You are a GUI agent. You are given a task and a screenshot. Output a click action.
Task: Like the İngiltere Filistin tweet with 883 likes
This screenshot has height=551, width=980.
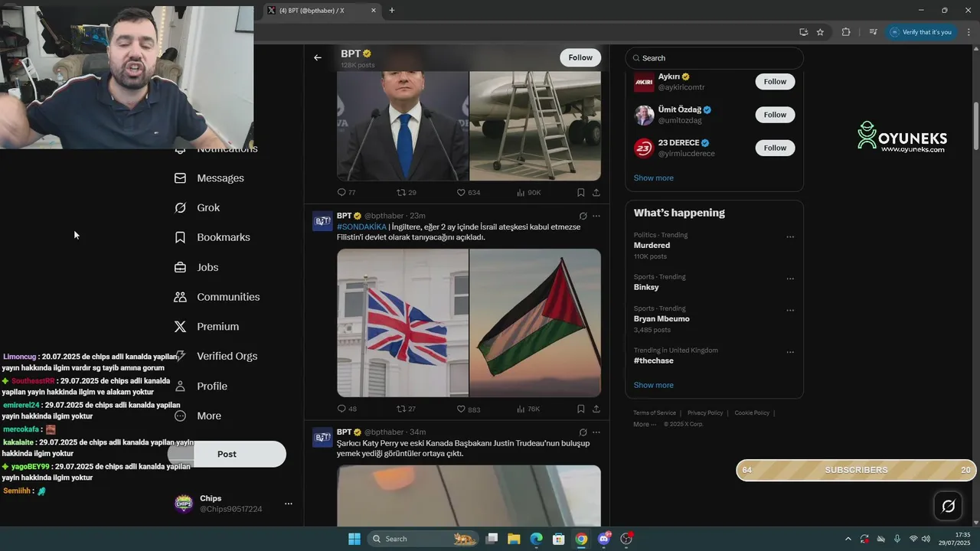pos(468,409)
